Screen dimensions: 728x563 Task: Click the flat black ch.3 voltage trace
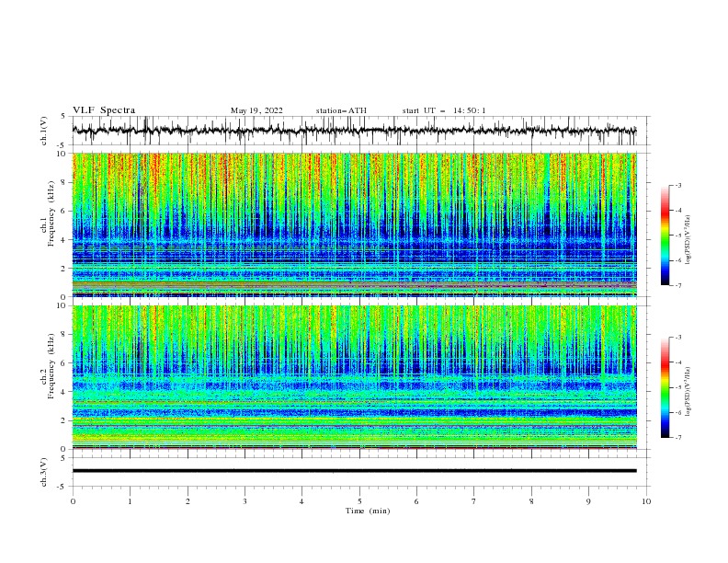[x=354, y=471]
